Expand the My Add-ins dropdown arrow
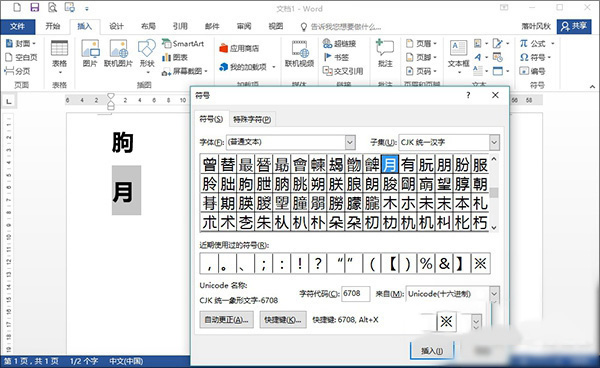The width and height of the screenshot is (600, 368). (274, 67)
